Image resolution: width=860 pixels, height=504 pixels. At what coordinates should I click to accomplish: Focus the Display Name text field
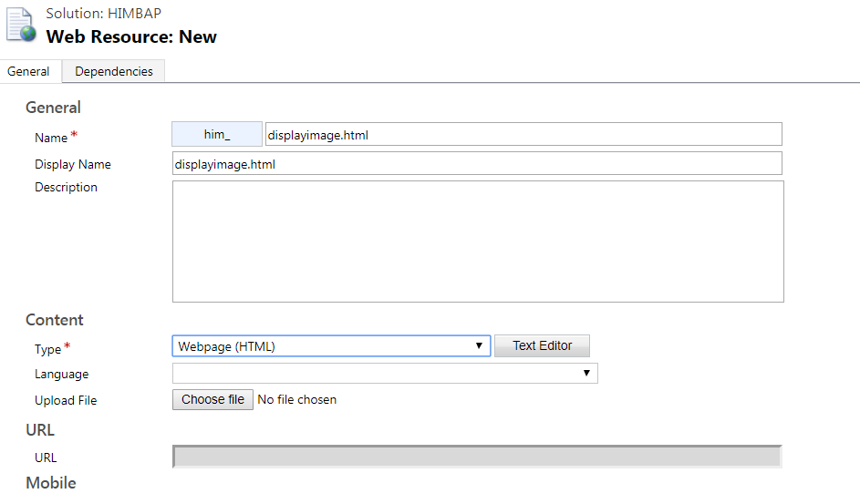point(477,164)
